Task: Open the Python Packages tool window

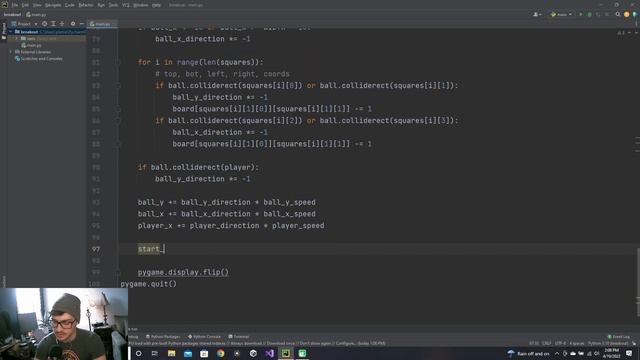Action: click(163, 337)
